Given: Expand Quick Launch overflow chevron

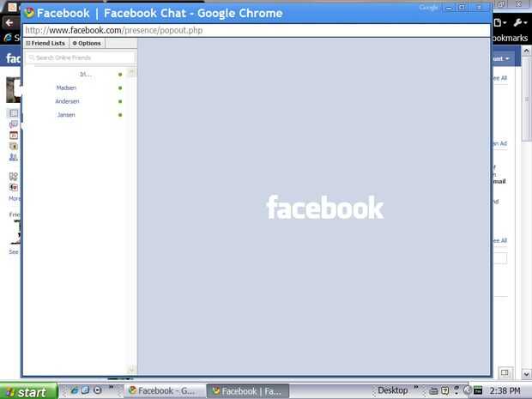Looking at the screenshot, I should click(111, 387).
